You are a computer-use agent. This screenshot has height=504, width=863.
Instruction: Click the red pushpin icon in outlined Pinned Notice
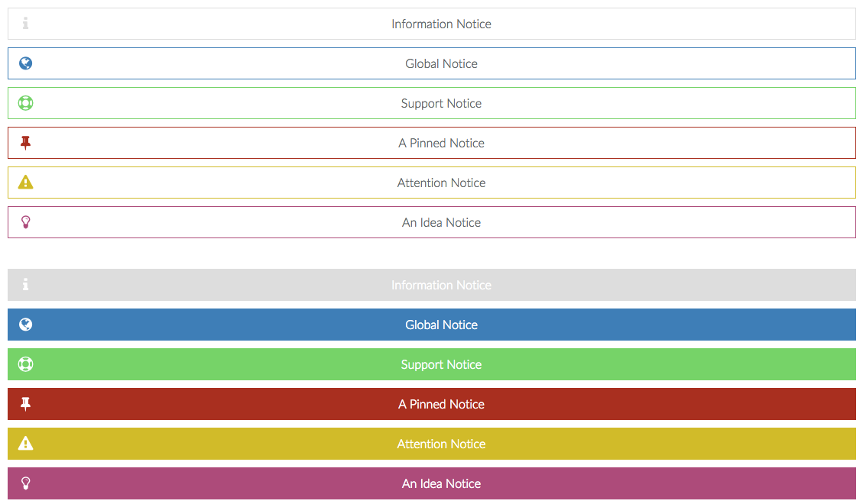[25, 143]
